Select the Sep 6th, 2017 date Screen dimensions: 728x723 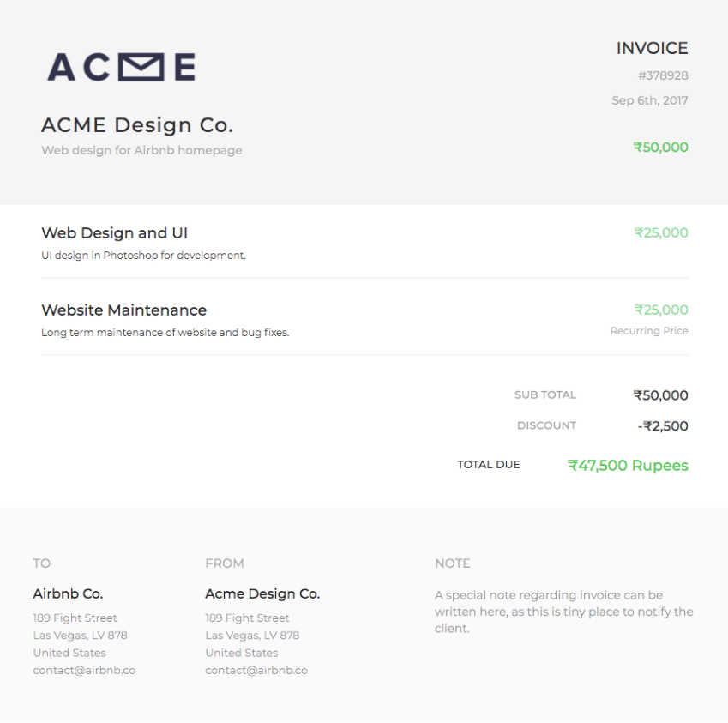click(x=649, y=100)
